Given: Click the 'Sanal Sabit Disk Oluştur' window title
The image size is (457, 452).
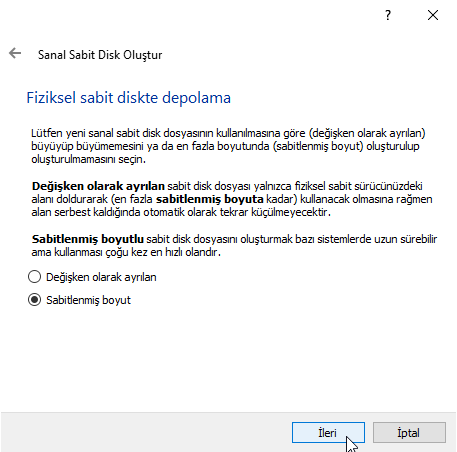Looking at the screenshot, I should [x=100, y=55].
